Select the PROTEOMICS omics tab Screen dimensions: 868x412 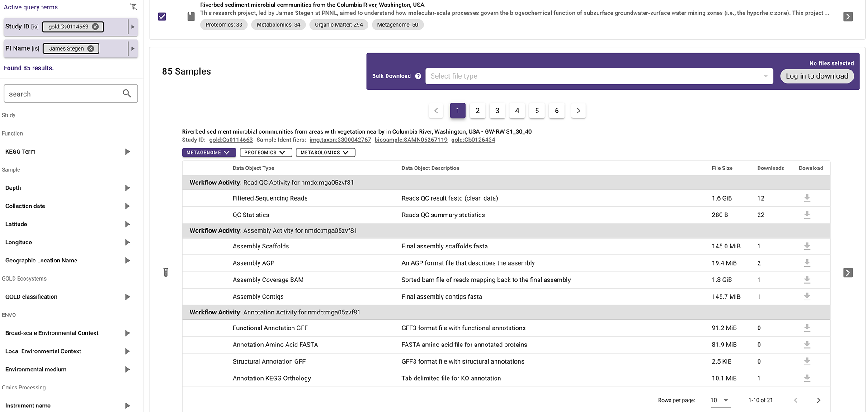tap(266, 153)
